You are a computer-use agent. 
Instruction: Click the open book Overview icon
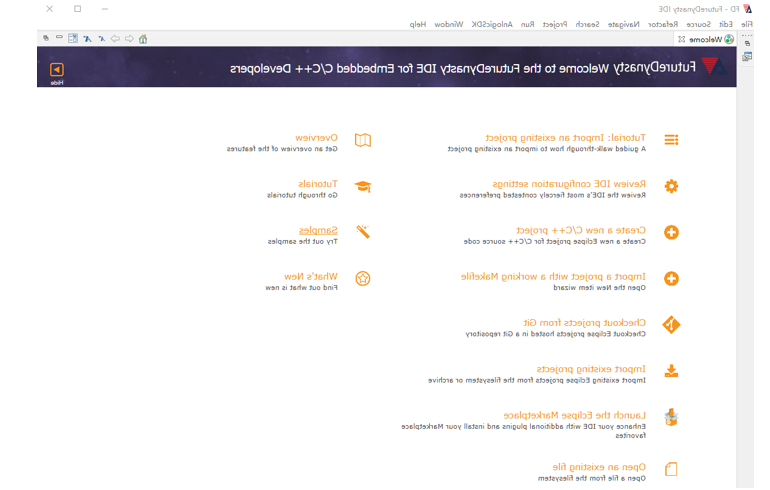click(363, 140)
